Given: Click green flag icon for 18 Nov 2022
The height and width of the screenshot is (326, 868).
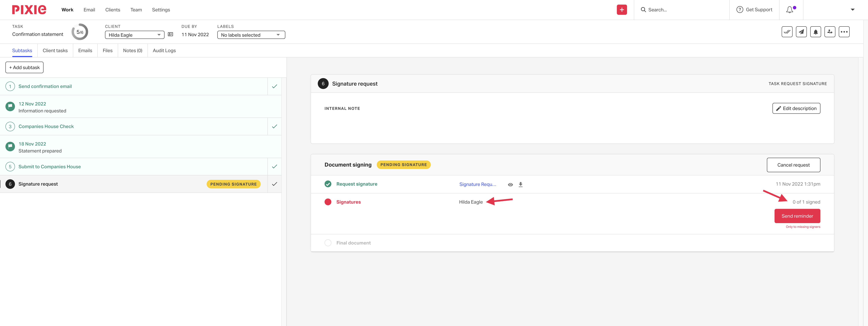Looking at the screenshot, I should pyautogui.click(x=10, y=147).
